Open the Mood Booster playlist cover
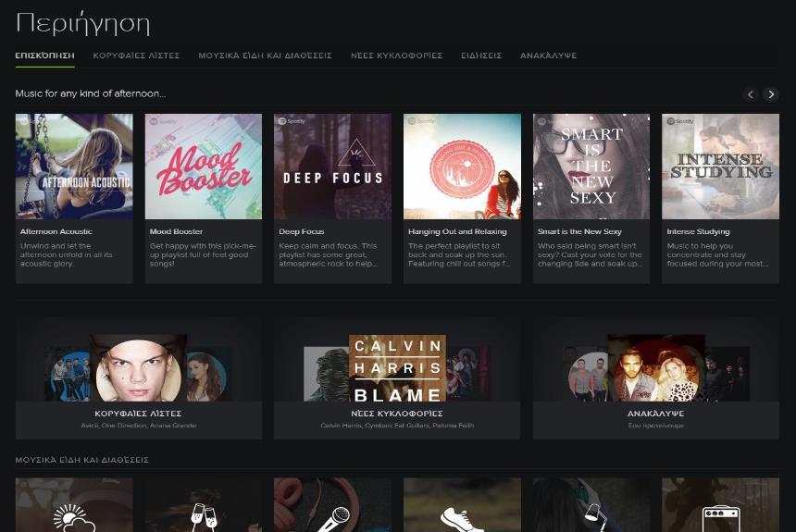The image size is (796, 532). coord(204,167)
